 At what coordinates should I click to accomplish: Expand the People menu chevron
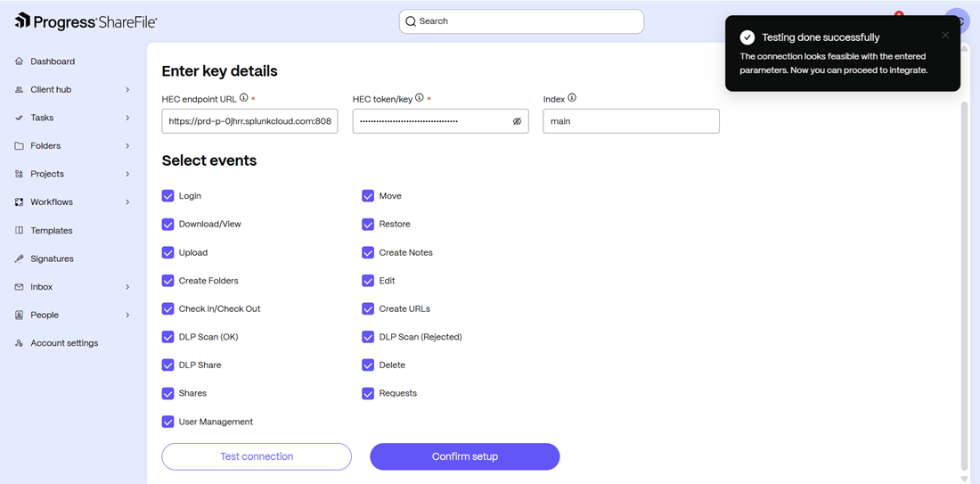coord(127,315)
